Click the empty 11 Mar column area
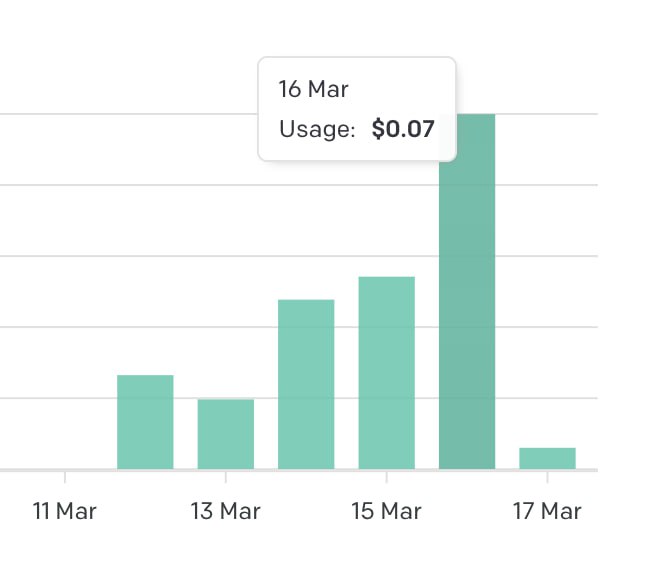Screen dimensions: 650x570 coord(65,400)
